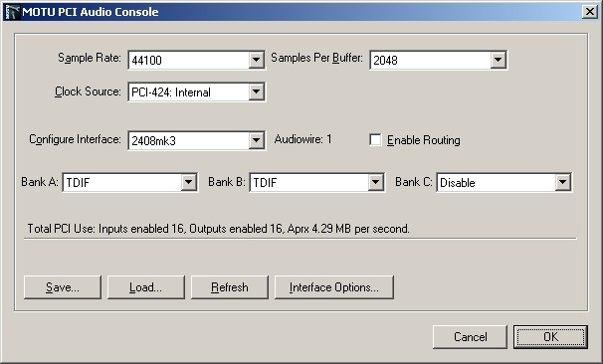The width and height of the screenshot is (603, 364).
Task: Click the Refresh button
Action: click(230, 287)
